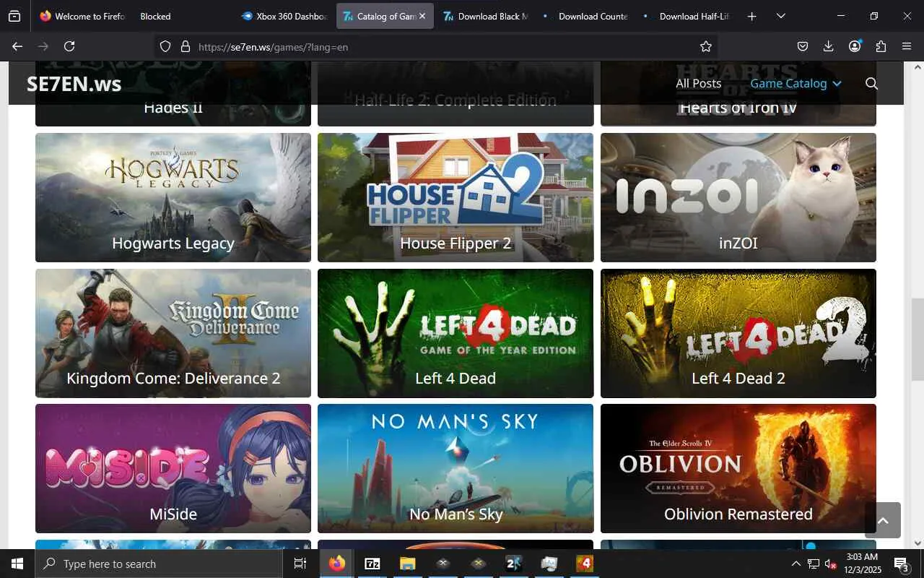The height and width of the screenshot is (578, 924).
Task: Open the Windows Start menu
Action: pyautogui.click(x=17, y=564)
